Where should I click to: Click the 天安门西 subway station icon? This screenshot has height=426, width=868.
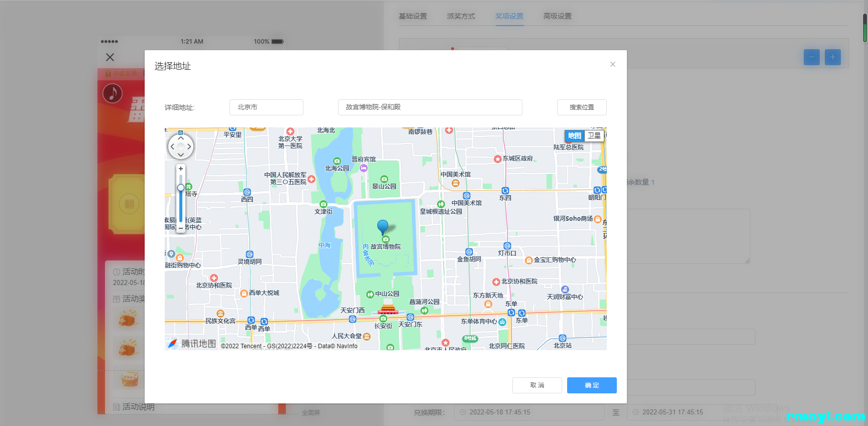tap(353, 319)
